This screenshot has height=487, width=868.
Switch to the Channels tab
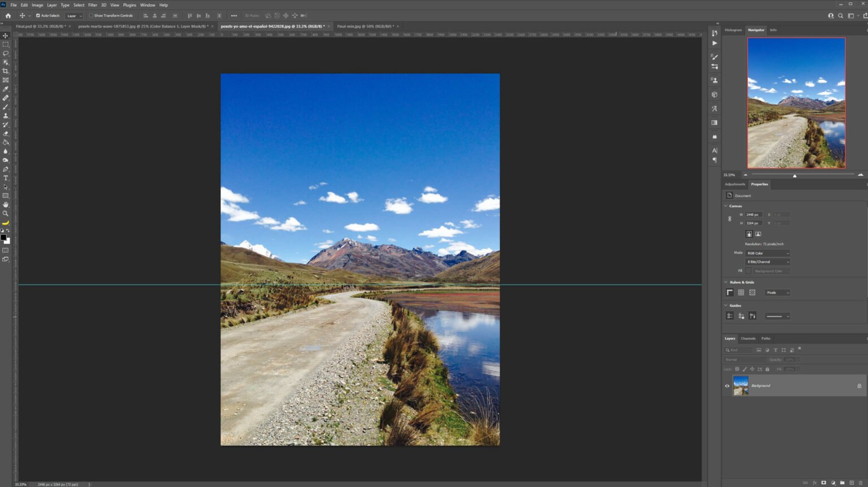(748, 338)
